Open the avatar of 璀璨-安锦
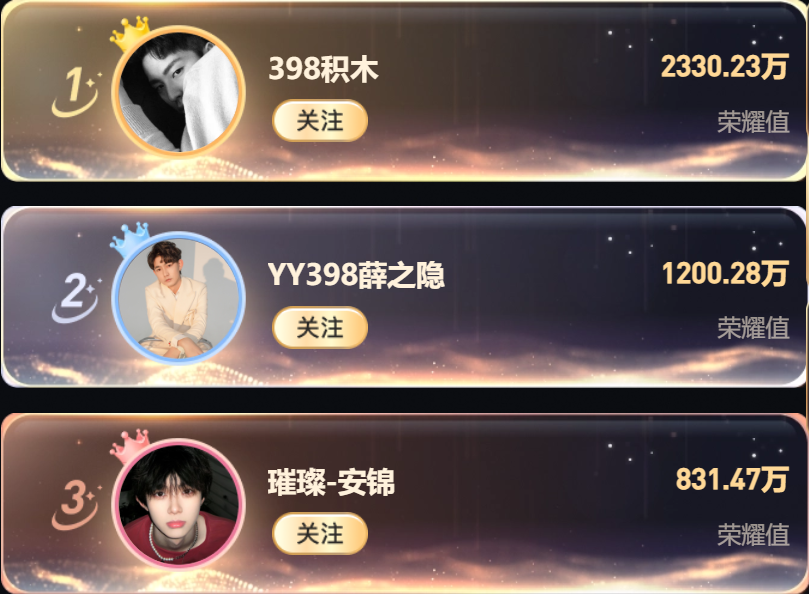The width and height of the screenshot is (809, 594). pyautogui.click(x=179, y=504)
